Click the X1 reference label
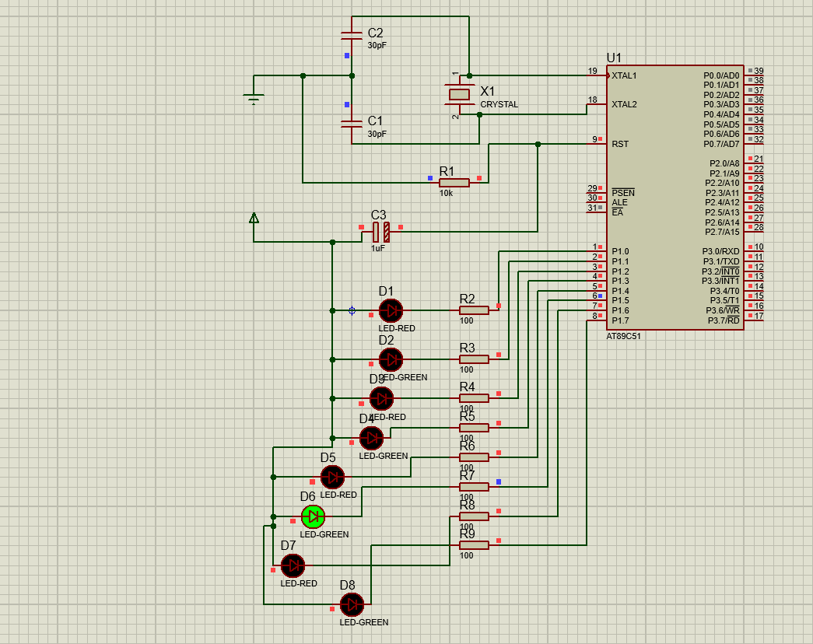 click(x=488, y=91)
